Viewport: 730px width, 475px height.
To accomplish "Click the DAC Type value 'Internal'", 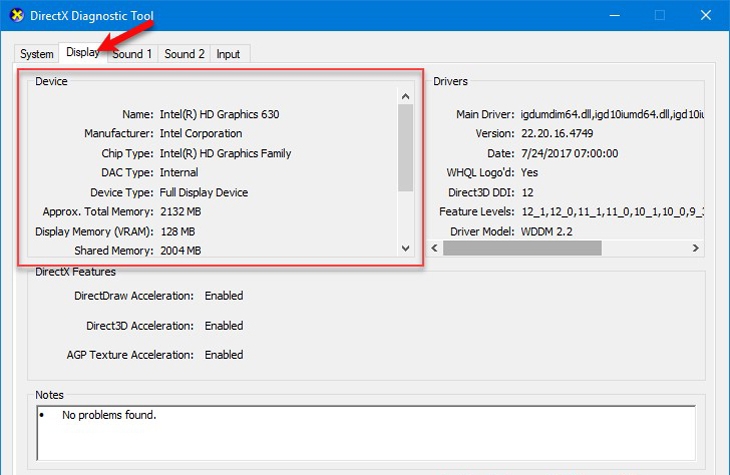I will [x=179, y=172].
